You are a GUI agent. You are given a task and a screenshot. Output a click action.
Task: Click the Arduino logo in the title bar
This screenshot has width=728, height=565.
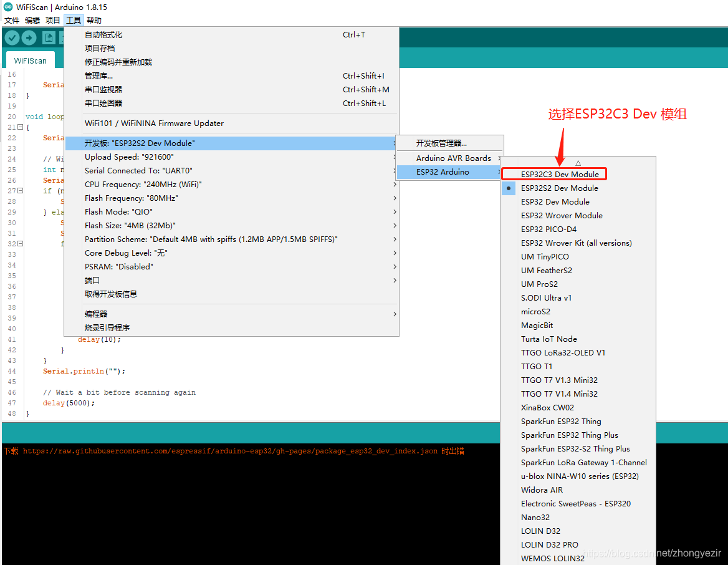point(8,7)
